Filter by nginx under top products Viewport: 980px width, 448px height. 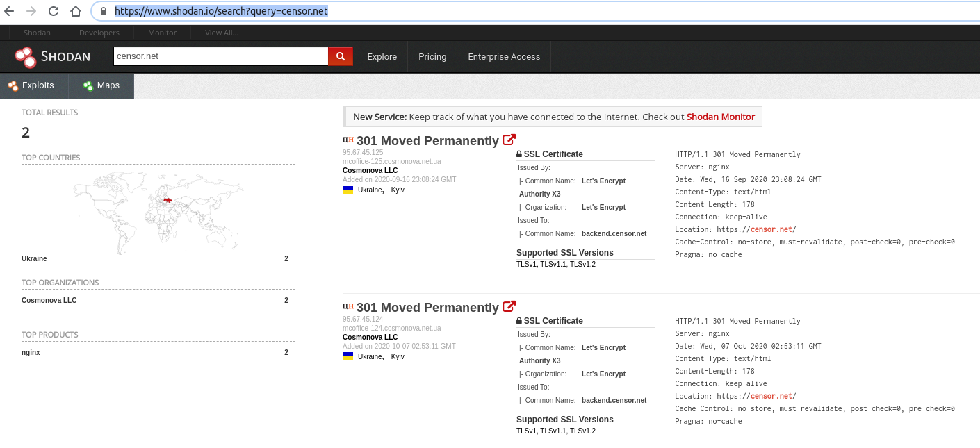pos(31,353)
